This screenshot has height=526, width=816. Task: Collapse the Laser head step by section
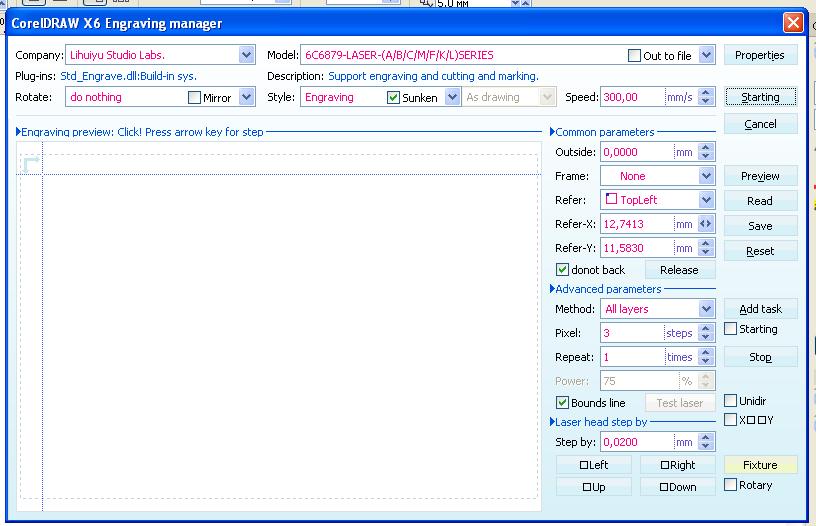click(553, 421)
